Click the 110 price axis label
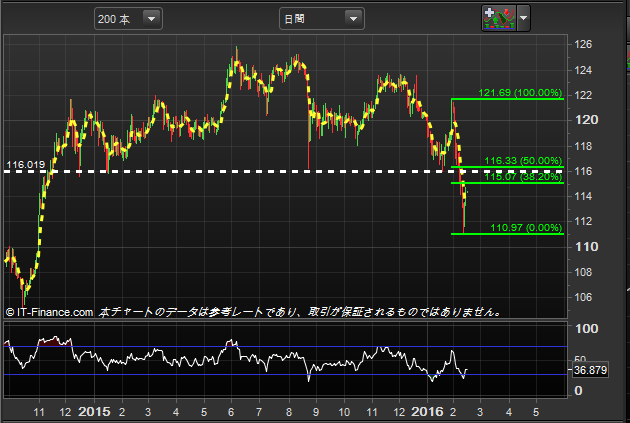Image resolution: width=630 pixels, height=423 pixels. [x=587, y=247]
